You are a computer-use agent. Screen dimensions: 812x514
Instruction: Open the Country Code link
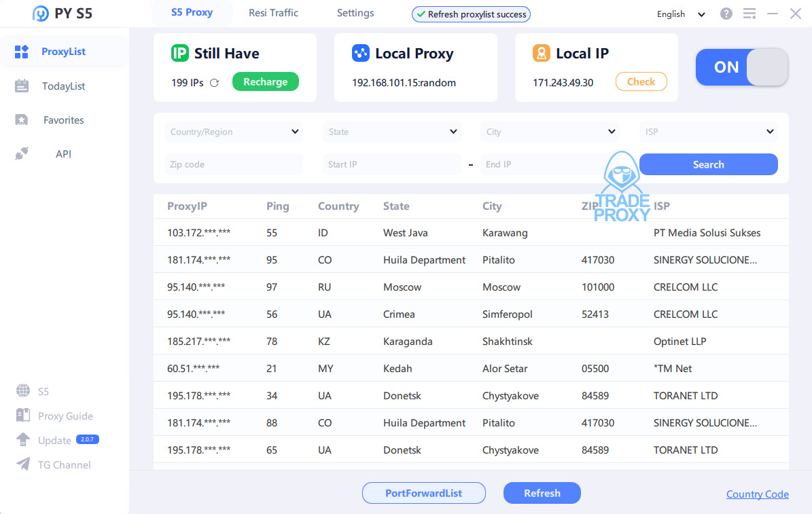coord(757,494)
